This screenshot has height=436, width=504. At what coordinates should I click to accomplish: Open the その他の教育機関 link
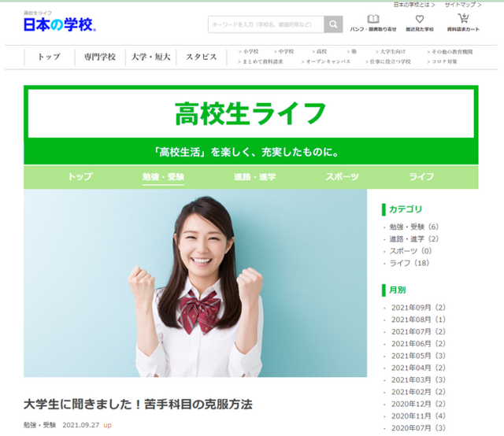coord(450,52)
